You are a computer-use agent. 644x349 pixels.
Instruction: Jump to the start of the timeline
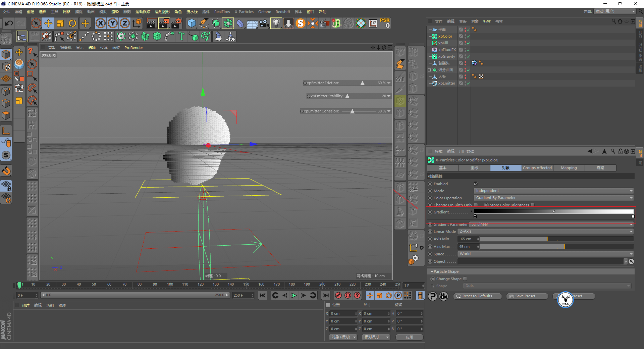263,295
